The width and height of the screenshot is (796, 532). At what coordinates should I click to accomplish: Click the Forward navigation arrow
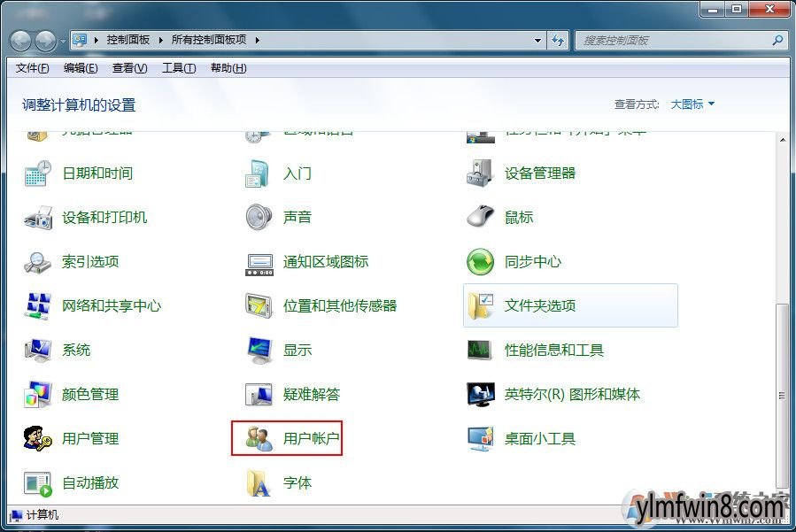(x=45, y=41)
